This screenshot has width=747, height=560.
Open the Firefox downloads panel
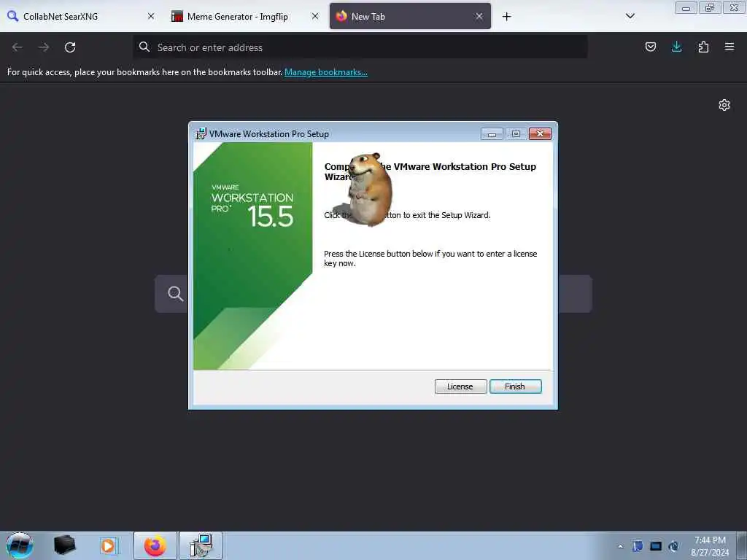(676, 47)
